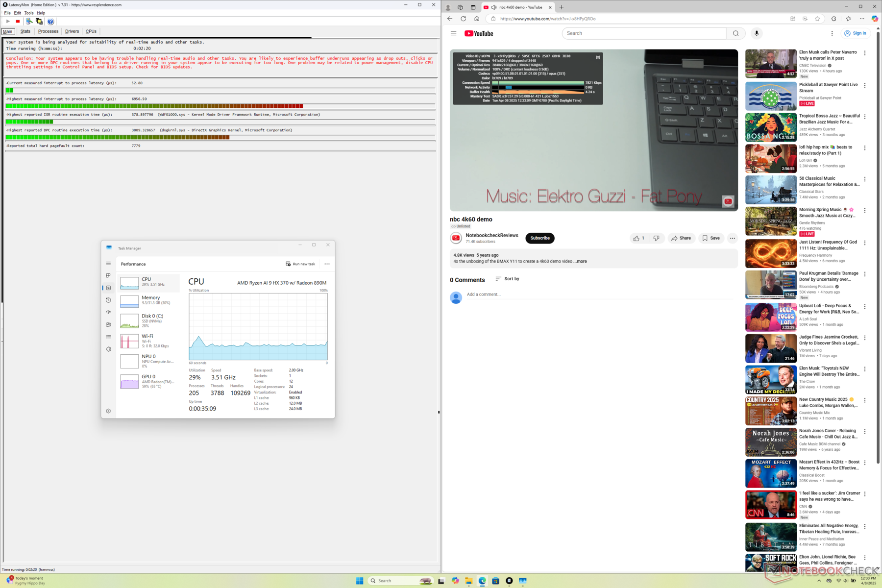Open the Users page in Task Manager sidebar

[x=108, y=324]
